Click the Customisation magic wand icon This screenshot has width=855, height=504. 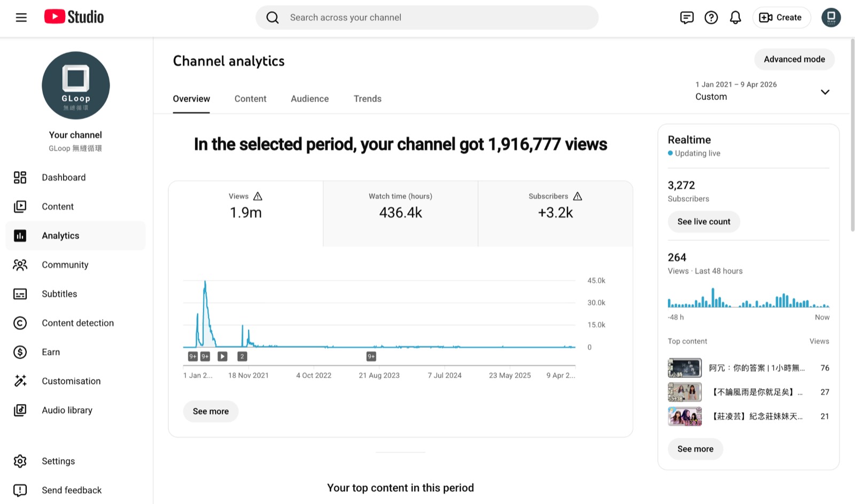point(20,381)
